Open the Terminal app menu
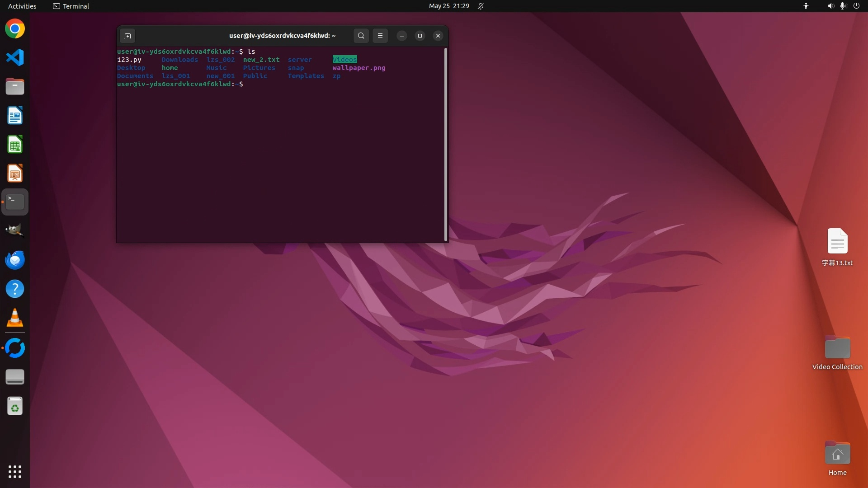Screen dimensions: 868x488 point(71,6)
